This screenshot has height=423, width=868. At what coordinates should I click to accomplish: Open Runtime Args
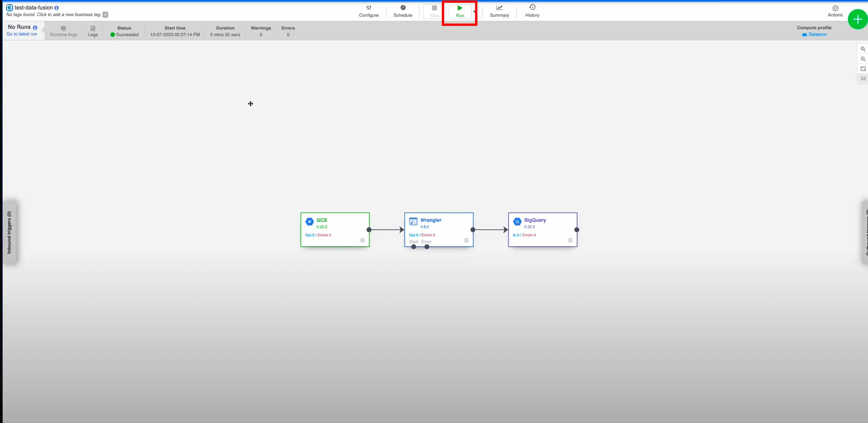click(x=63, y=31)
